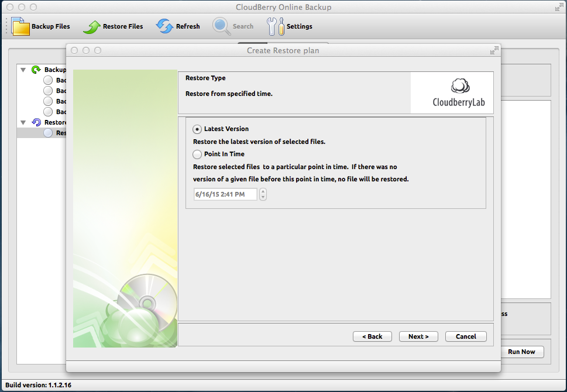Cancel the Create Restore plan wizard

click(466, 336)
